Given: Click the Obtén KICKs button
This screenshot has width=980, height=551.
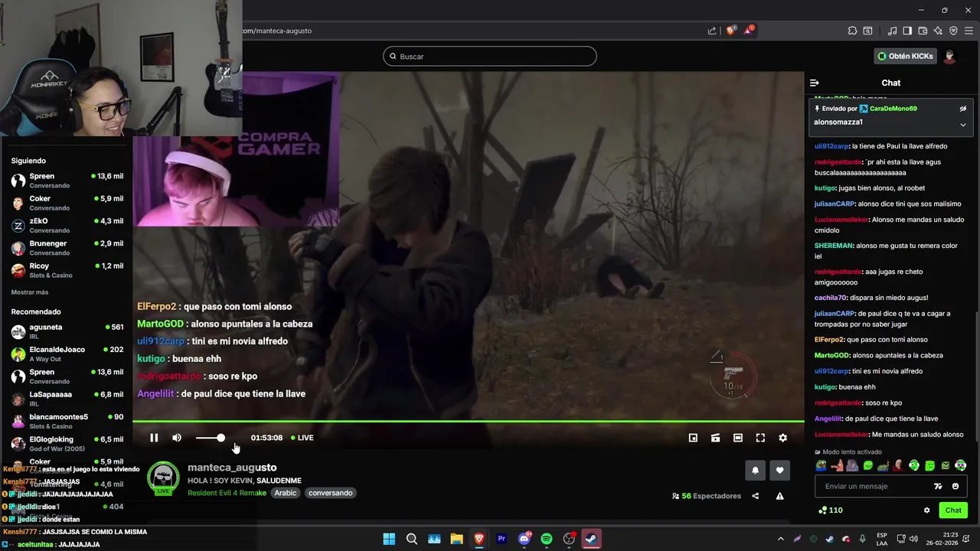Looking at the screenshot, I should pos(905,56).
